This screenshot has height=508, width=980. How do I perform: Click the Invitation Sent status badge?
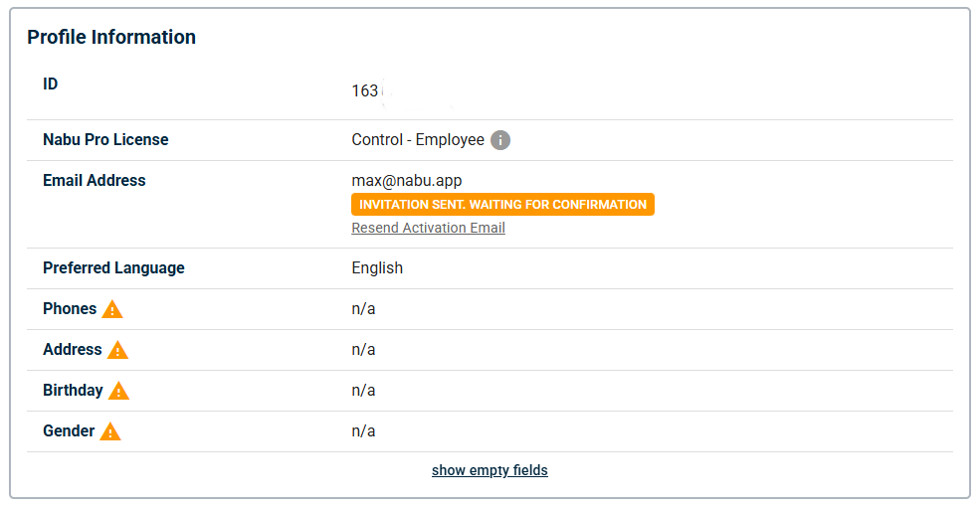[502, 205]
